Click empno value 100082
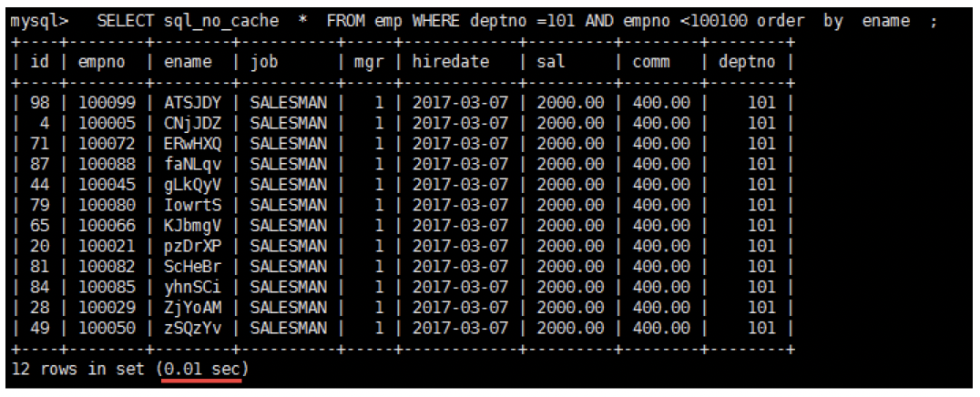The width and height of the screenshot is (980, 397). click(107, 267)
